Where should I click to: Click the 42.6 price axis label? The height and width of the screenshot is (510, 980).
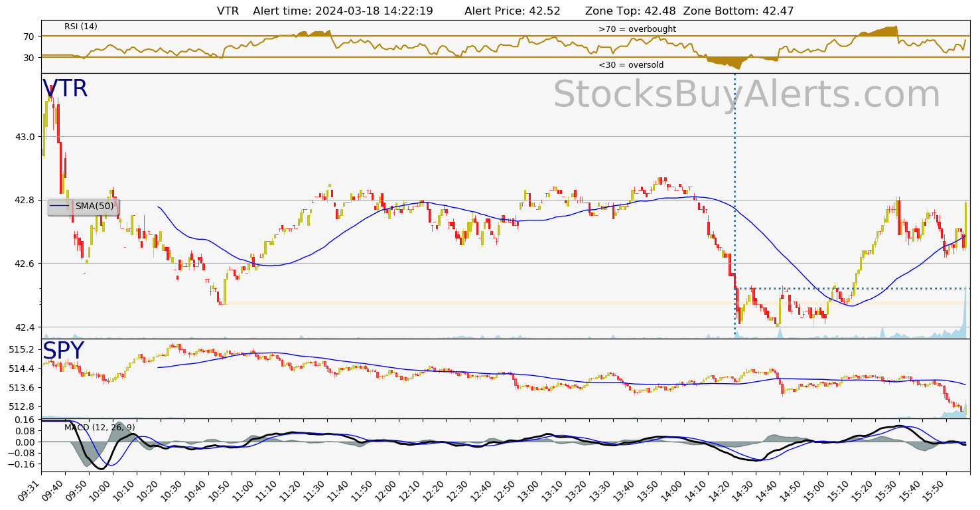pos(25,264)
